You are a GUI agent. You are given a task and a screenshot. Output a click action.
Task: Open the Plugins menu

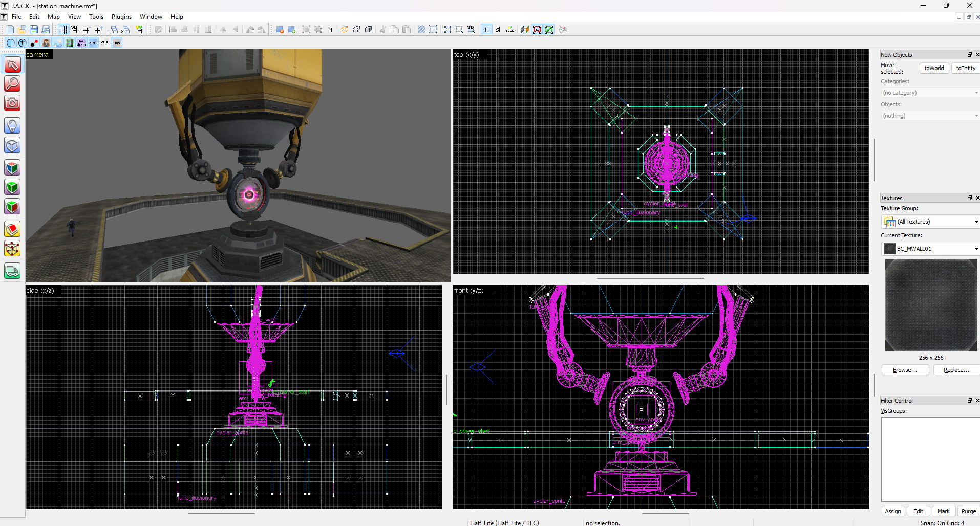[121, 16]
